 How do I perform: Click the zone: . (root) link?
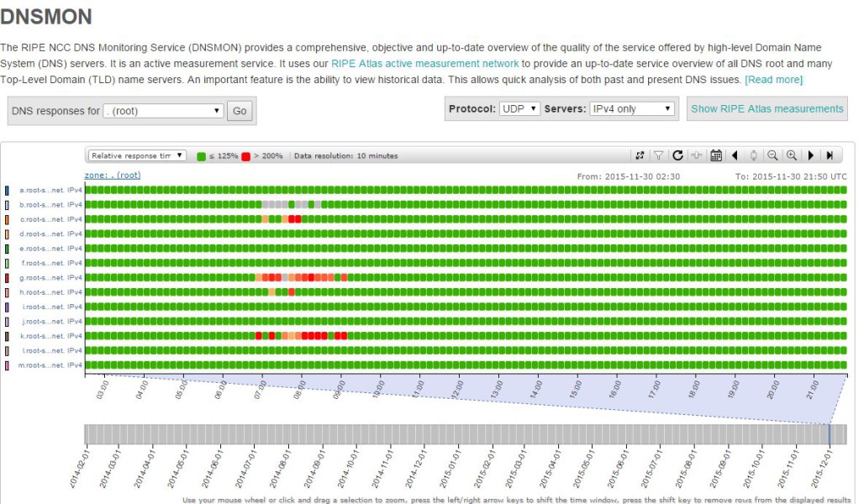[x=113, y=176]
